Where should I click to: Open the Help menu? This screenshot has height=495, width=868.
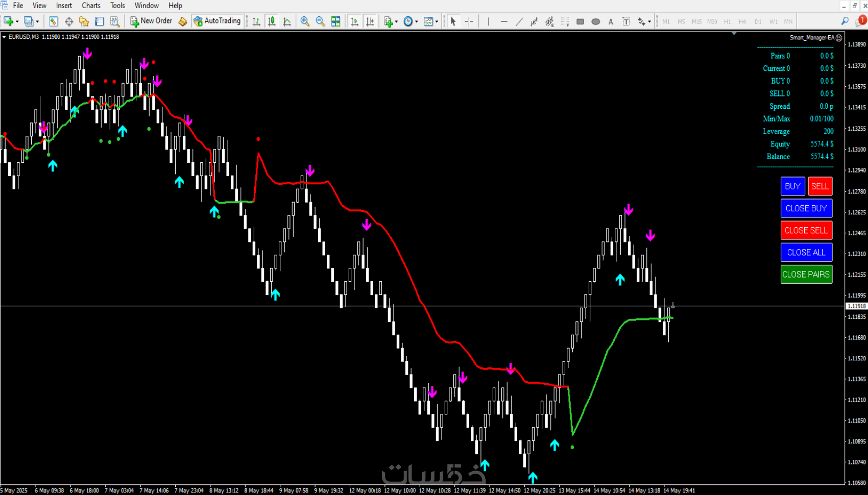(x=175, y=6)
